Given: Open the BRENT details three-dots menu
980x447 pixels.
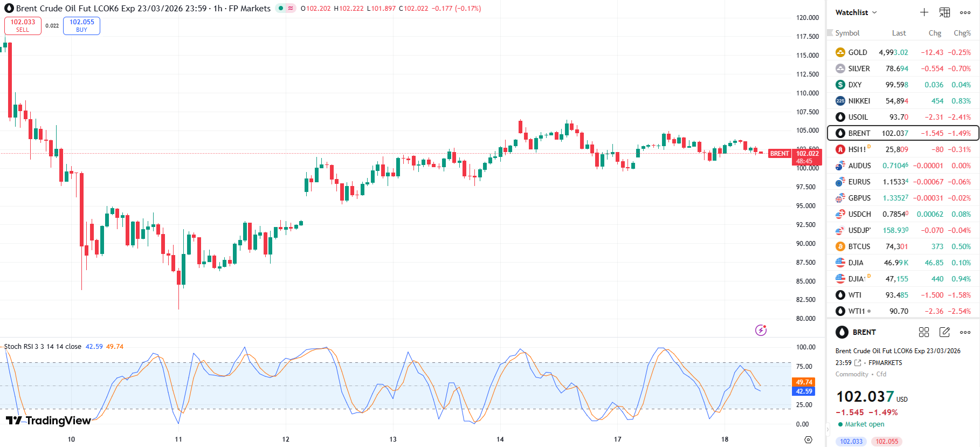Looking at the screenshot, I should (965, 332).
